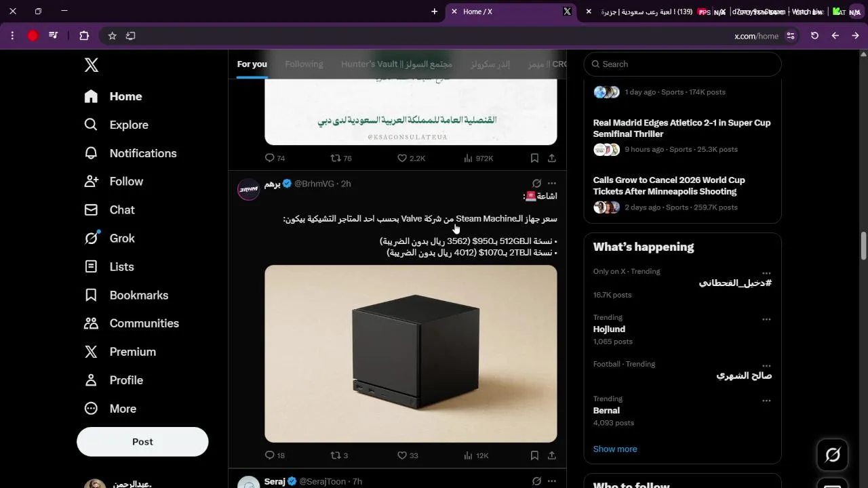
Task: Open options for the Bernal trend
Action: tap(766, 401)
